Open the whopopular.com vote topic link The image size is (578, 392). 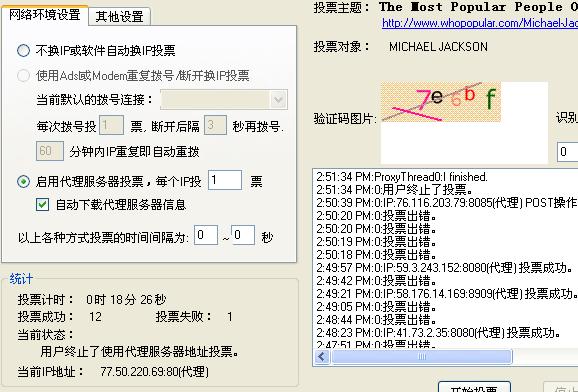point(480,23)
